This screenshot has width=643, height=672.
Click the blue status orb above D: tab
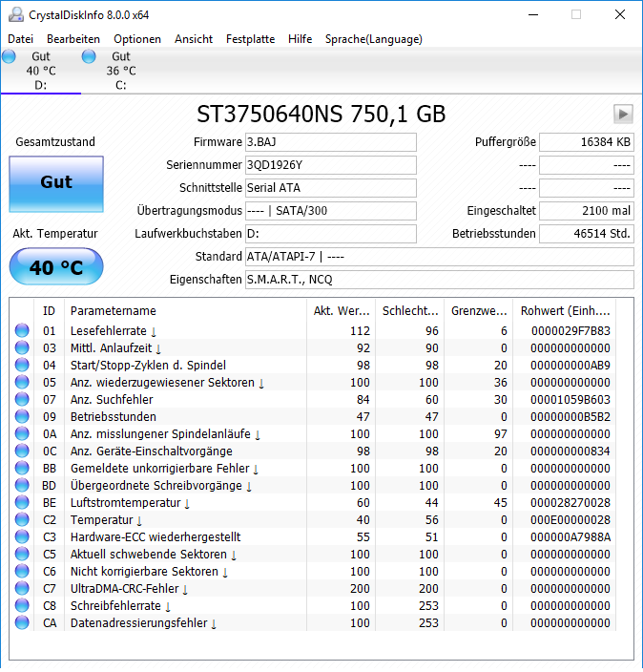pyautogui.click(x=9, y=56)
